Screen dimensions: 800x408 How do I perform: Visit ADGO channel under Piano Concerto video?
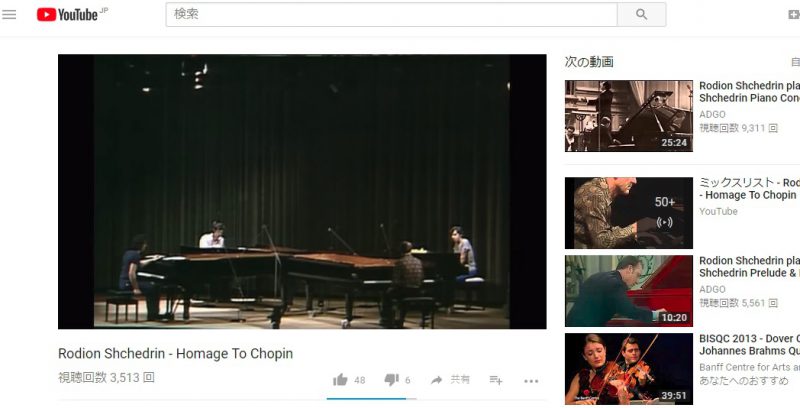tap(712, 114)
